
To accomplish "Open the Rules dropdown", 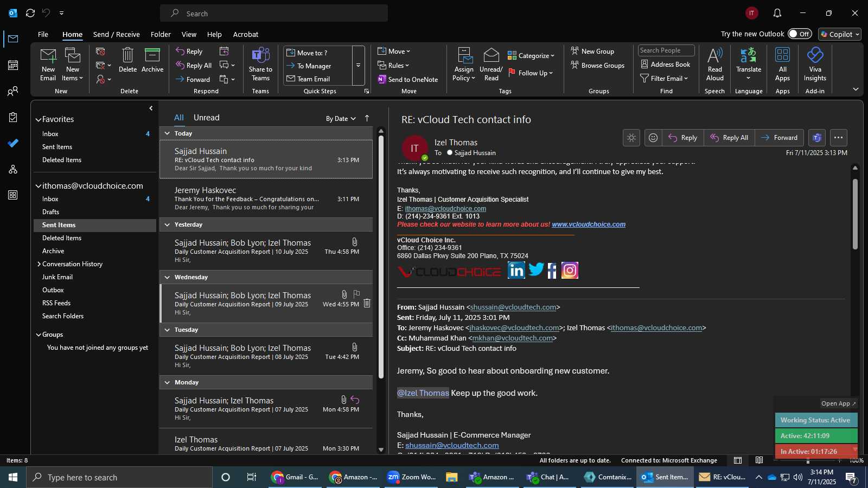I will click(x=394, y=66).
